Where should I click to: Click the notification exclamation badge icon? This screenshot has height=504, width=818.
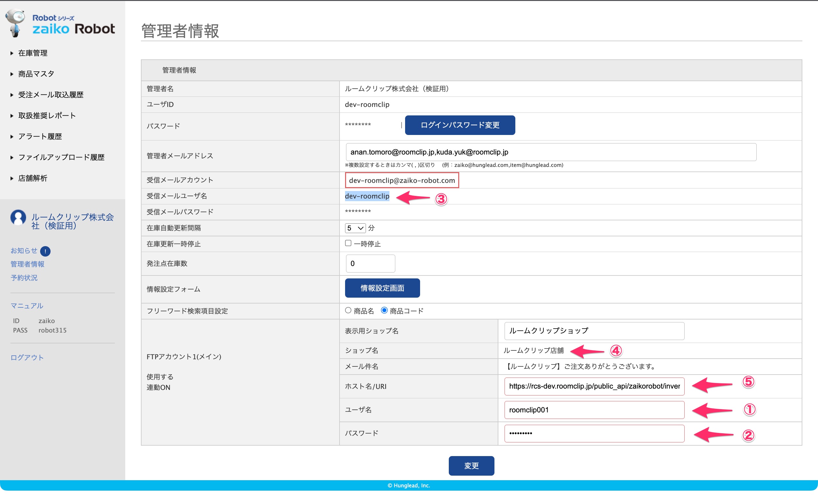(x=45, y=251)
